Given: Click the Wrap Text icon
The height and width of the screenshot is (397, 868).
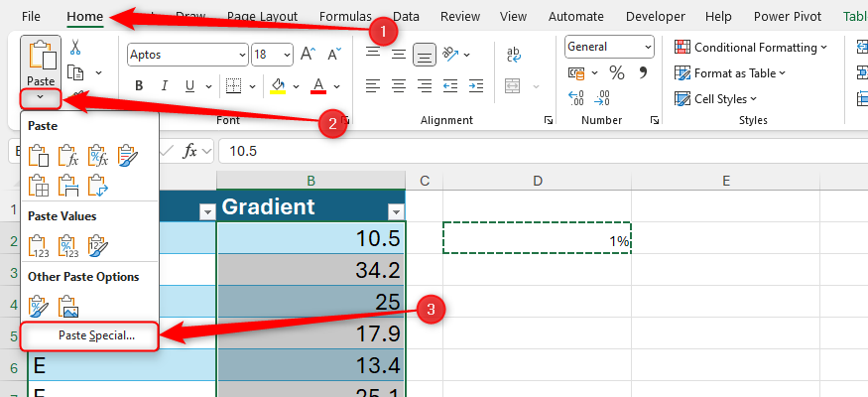Looking at the screenshot, I should 515,55.
